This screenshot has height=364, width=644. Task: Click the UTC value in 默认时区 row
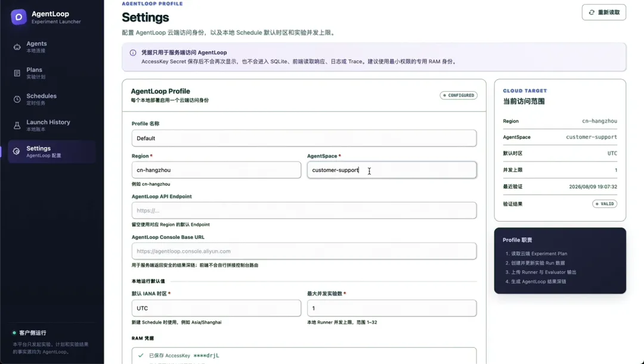612,154
